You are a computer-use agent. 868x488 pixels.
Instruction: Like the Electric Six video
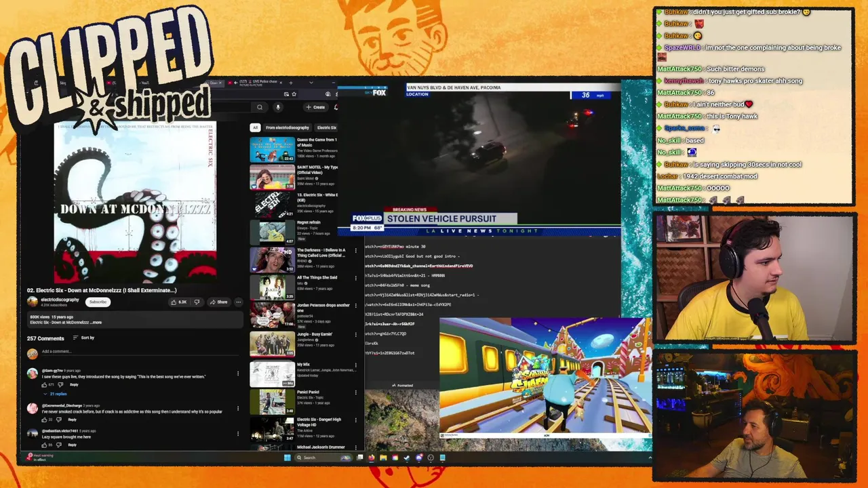[179, 302]
